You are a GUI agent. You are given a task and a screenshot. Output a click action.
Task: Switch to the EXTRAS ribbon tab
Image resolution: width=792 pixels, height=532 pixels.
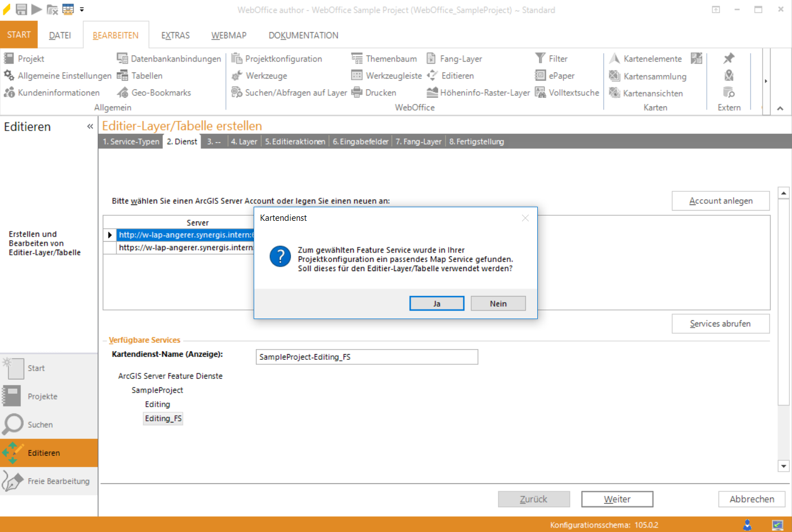click(175, 36)
